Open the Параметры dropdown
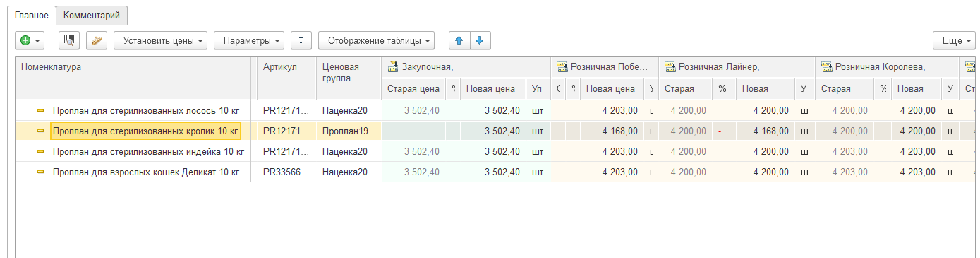 coord(249,40)
